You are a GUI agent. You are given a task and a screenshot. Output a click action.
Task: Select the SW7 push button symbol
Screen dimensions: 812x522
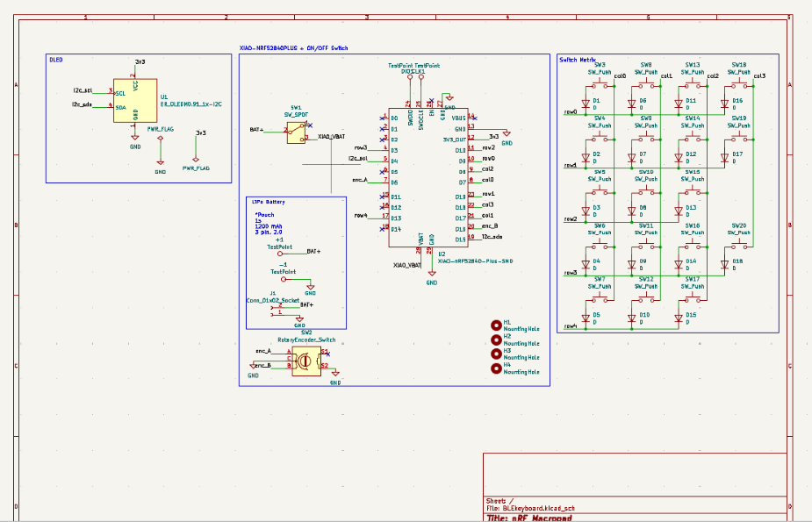(x=600, y=298)
